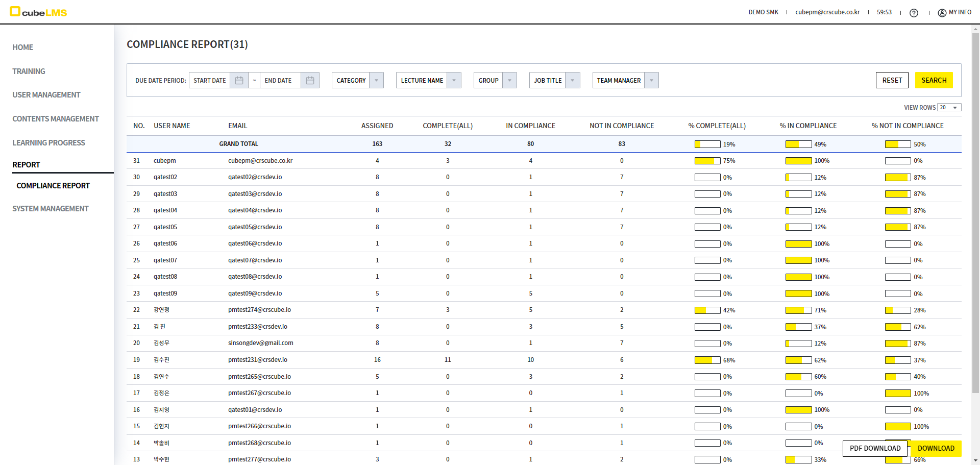Open the start date calendar picker
This screenshot has width=980, height=465.
(239, 81)
